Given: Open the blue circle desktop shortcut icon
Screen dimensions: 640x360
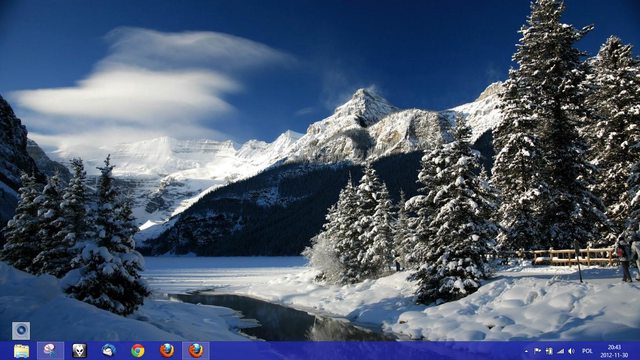Looking at the screenshot, I should pos(21,330).
